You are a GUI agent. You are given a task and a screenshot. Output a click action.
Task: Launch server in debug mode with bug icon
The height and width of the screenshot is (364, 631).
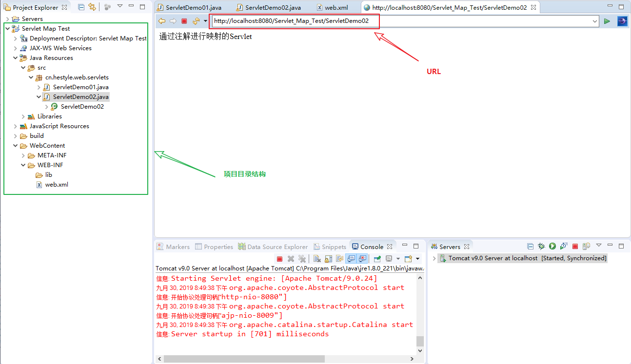click(541, 247)
